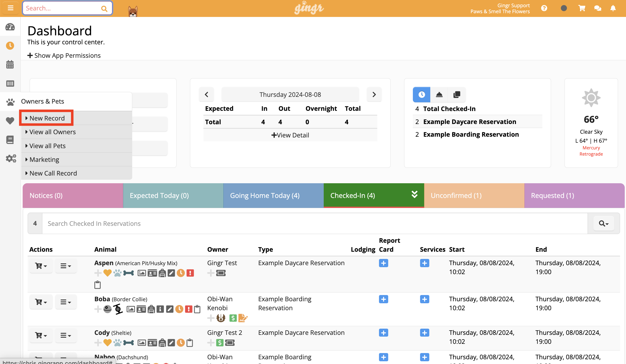626x364 pixels.
Task: Open the admin gears sidebar icon
Action: (11, 158)
